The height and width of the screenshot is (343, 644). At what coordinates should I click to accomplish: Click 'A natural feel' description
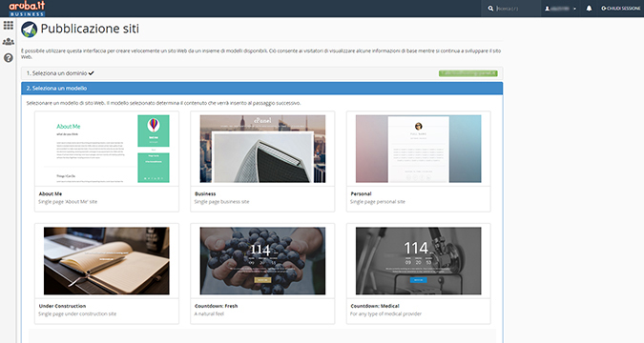tap(209, 313)
